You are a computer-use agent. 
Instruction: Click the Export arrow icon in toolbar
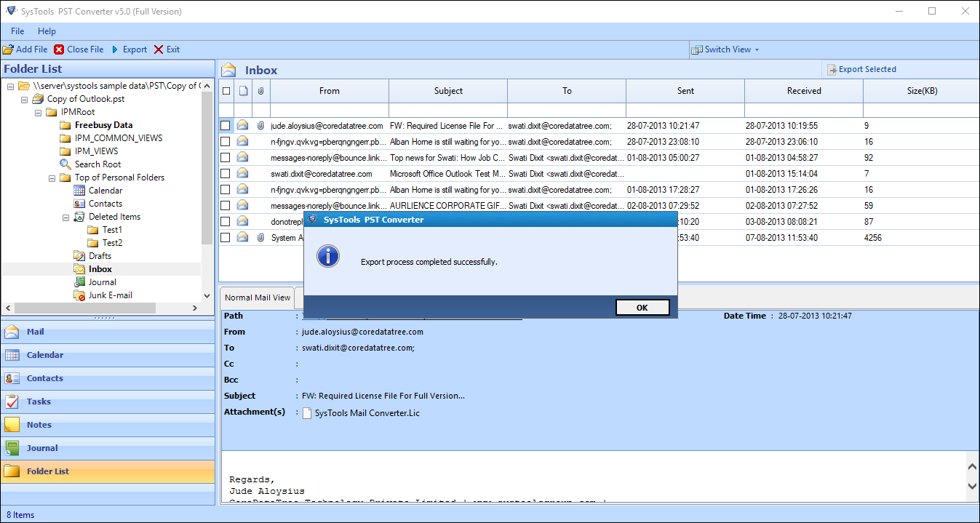pos(114,49)
